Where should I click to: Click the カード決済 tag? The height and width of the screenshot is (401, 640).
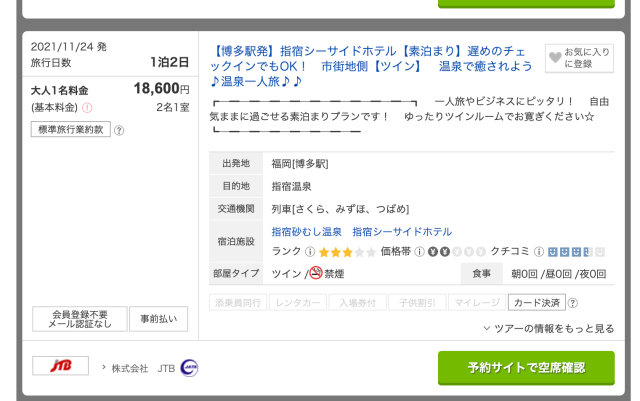pos(536,303)
